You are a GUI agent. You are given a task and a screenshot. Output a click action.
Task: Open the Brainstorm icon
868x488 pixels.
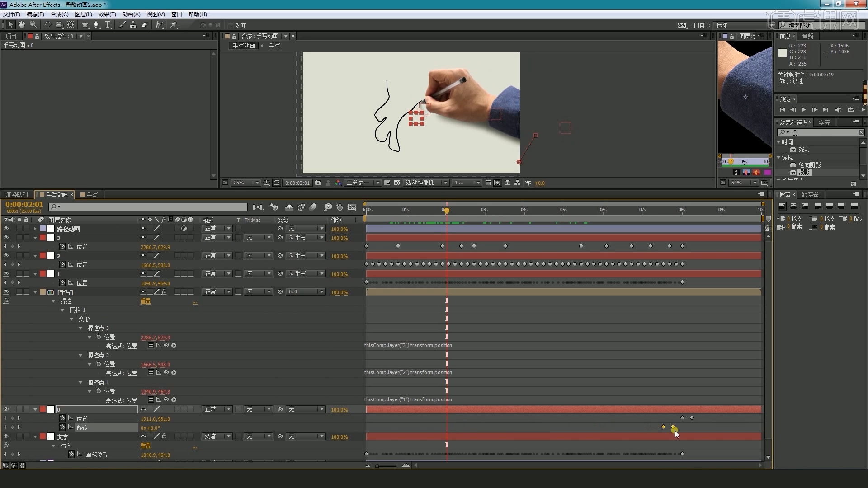[328, 207]
